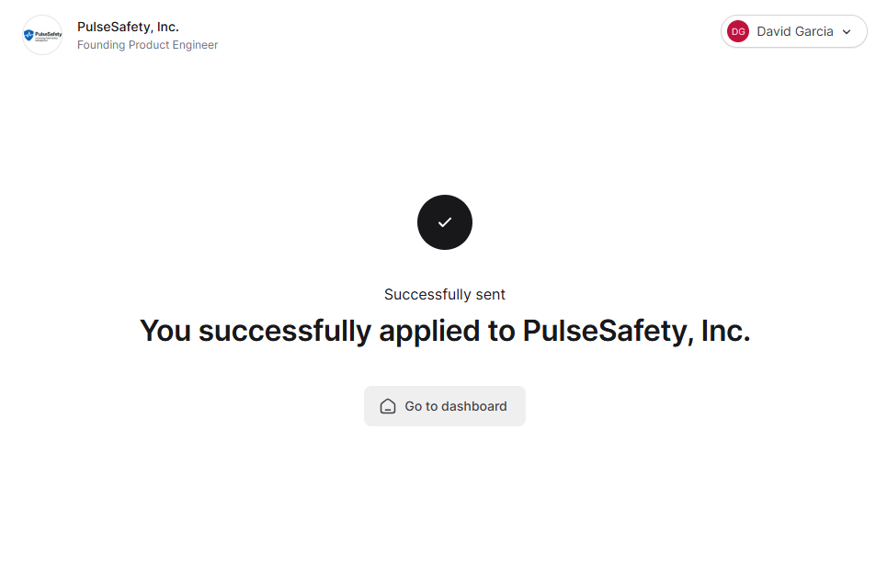Image resolution: width=876 pixels, height=588 pixels.
Task: Select the David Garcia name label
Action: [x=795, y=31]
